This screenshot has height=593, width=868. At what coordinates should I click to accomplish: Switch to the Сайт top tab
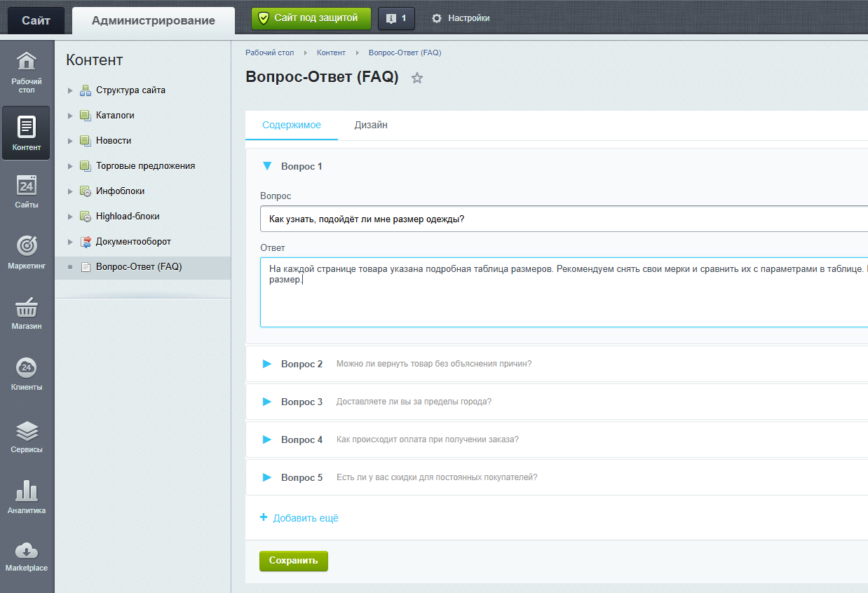tap(36, 20)
